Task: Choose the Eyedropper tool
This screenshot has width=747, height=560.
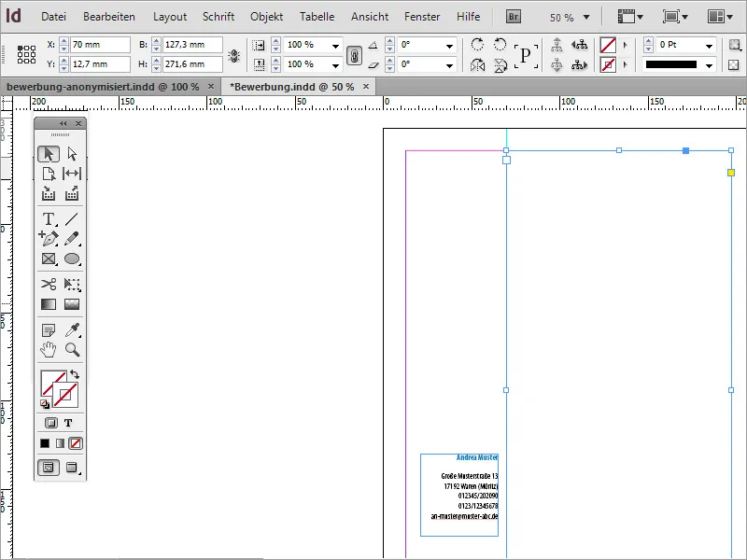Action: pos(72,329)
